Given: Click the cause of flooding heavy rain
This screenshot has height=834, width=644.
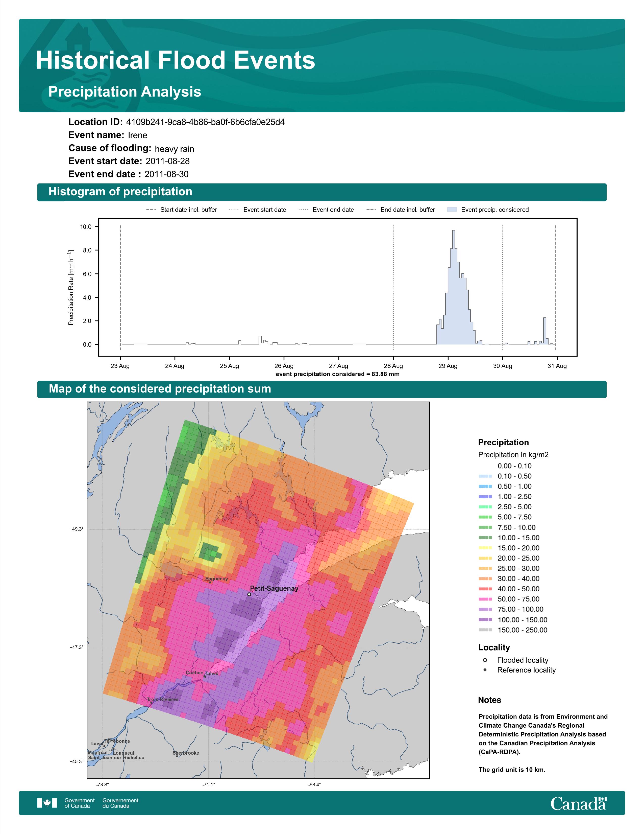Looking at the screenshot, I should coord(174,149).
